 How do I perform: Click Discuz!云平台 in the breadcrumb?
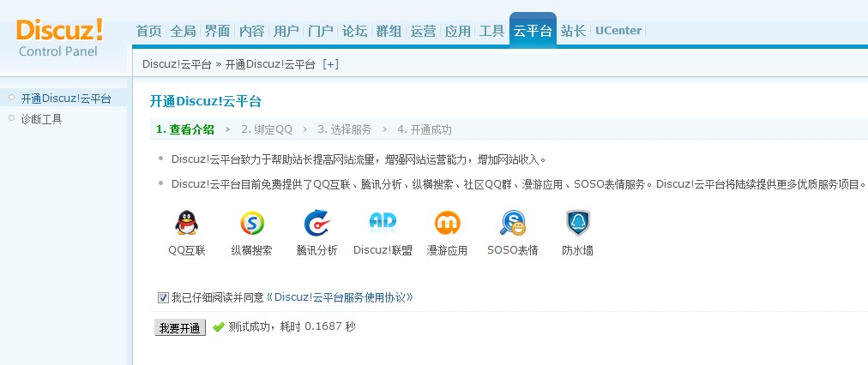coord(178,64)
